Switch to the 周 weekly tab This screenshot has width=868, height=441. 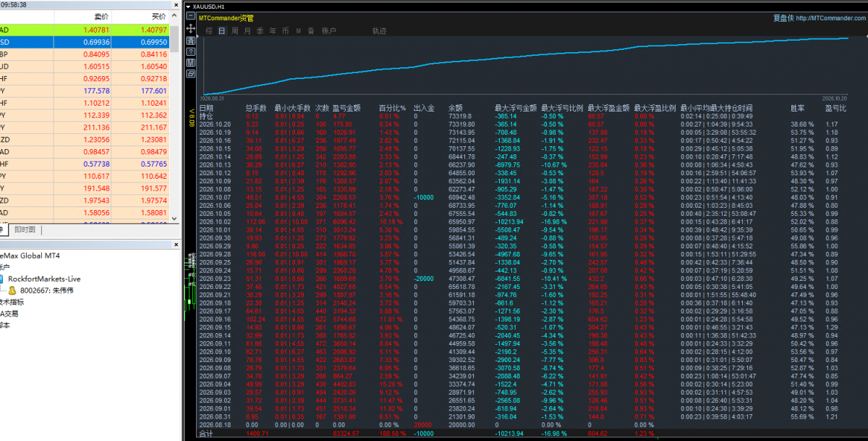(x=235, y=31)
